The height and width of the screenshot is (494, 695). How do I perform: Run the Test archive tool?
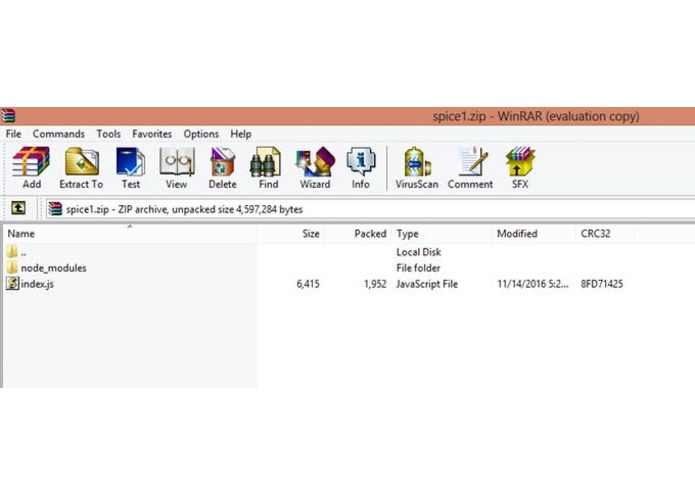click(130, 168)
